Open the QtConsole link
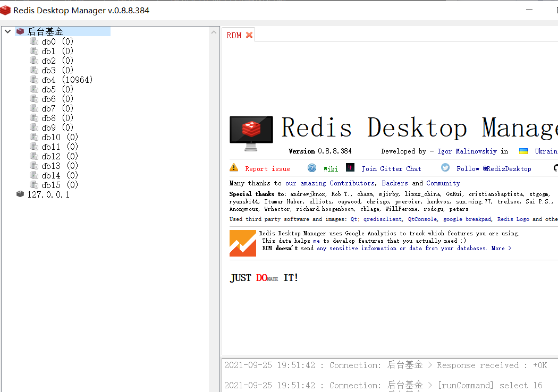Viewport: 558px width, 392px height. [422, 219]
